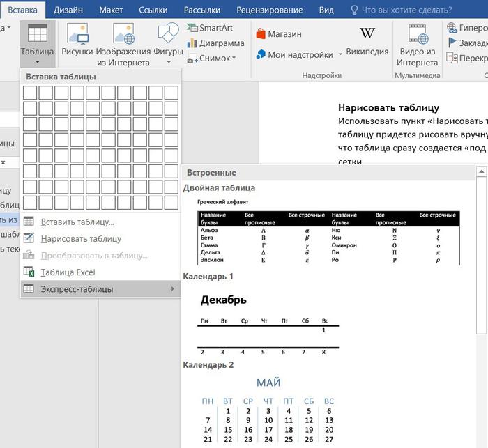This screenshot has height=448, width=488.
Task: Click the top-left cell of table grid
Action: point(29,93)
